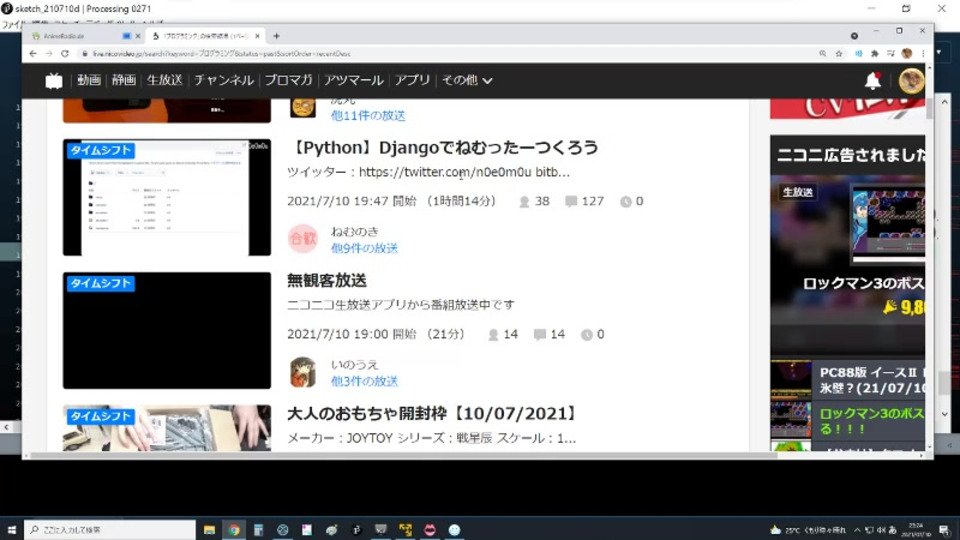The height and width of the screenshot is (540, 960).
Task: Close the プログラミング search tab
Action: (x=257, y=36)
